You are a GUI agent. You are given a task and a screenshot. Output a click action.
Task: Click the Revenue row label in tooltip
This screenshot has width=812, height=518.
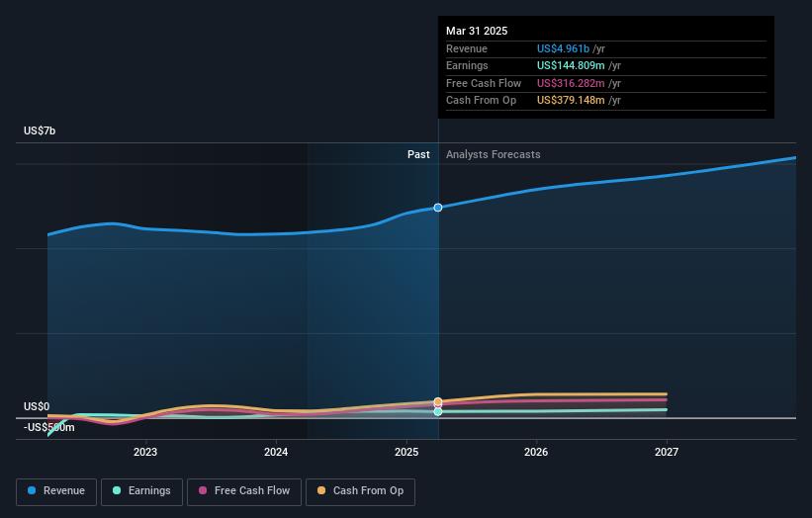click(467, 48)
